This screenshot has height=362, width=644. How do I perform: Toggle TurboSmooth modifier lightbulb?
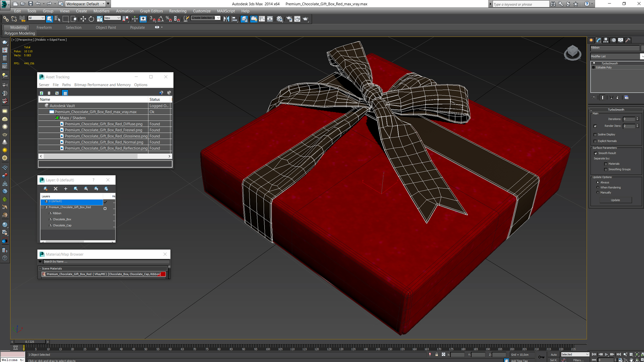coord(594,63)
